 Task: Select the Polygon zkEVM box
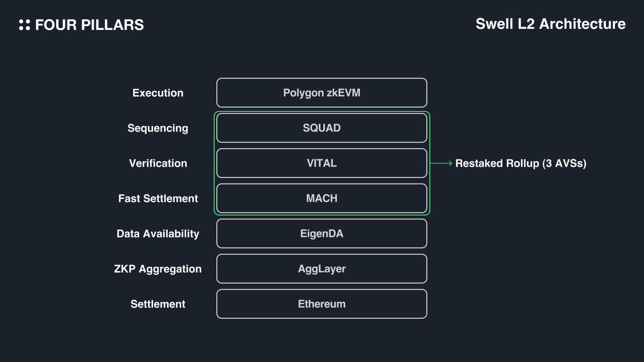coord(322,93)
